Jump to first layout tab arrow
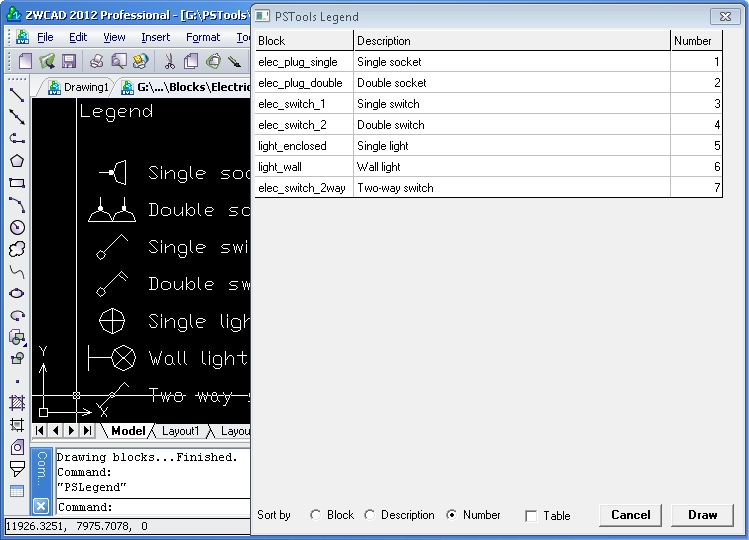Image resolution: width=749 pixels, height=540 pixels. (x=40, y=431)
